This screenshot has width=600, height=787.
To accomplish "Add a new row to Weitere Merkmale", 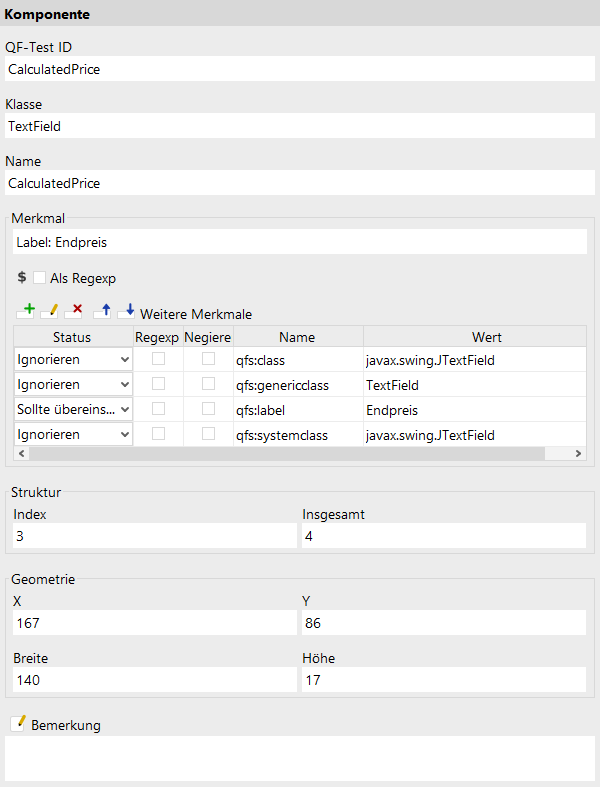I will [26, 311].
